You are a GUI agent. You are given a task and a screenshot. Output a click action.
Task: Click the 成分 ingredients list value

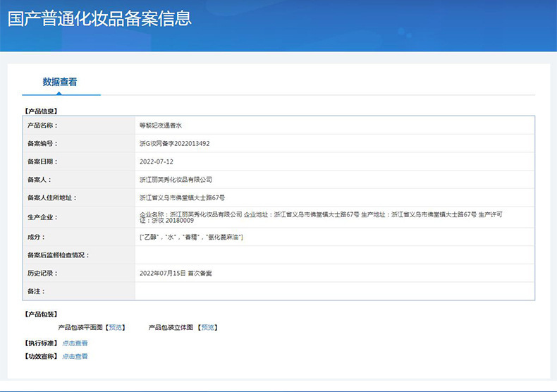click(191, 237)
